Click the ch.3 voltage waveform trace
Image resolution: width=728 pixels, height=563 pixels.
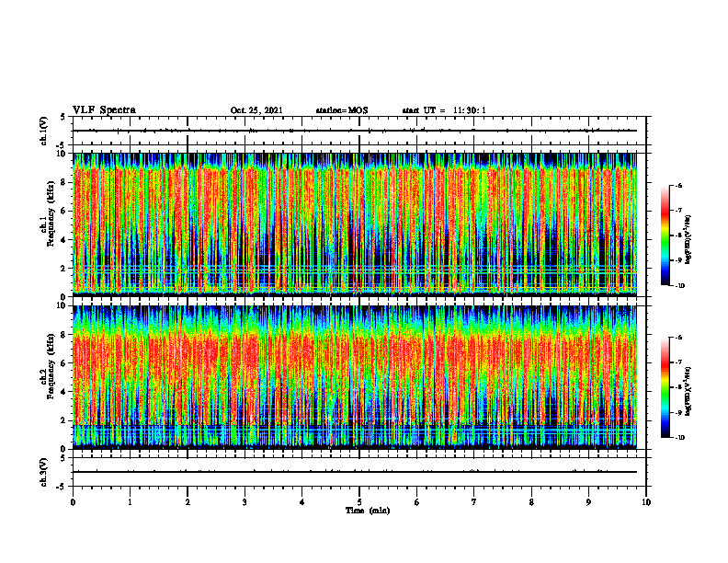click(355, 472)
